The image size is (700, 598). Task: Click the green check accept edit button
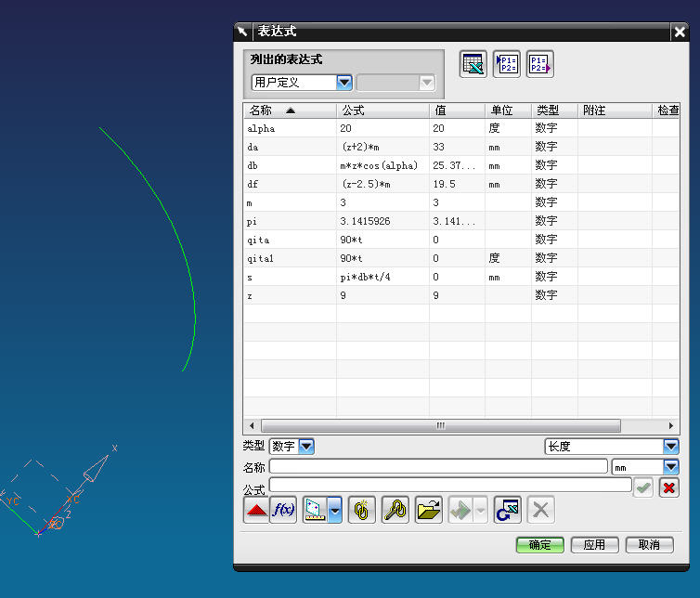pos(643,487)
